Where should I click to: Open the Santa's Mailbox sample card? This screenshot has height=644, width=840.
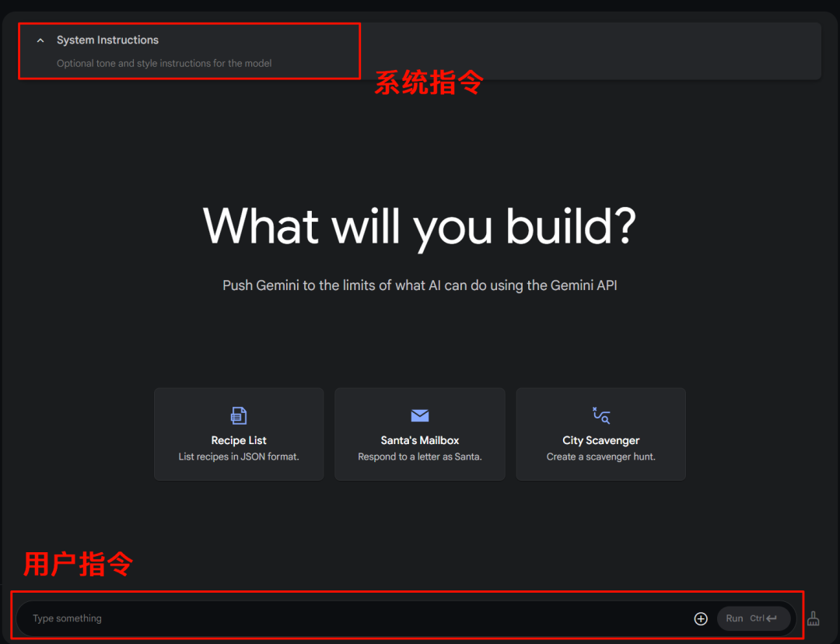(420, 434)
